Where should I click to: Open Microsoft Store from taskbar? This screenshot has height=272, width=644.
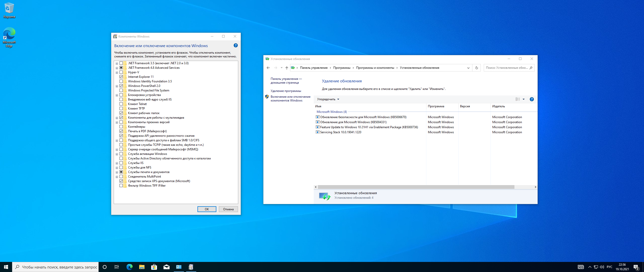point(154,267)
